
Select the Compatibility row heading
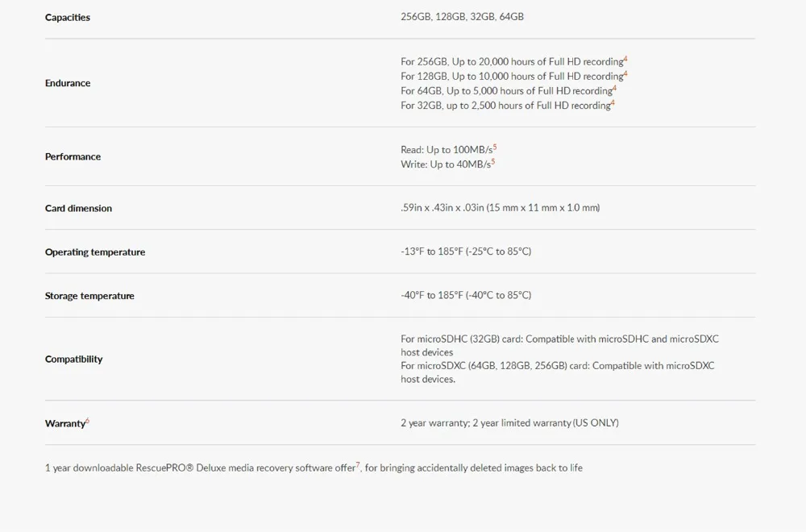[x=73, y=359]
